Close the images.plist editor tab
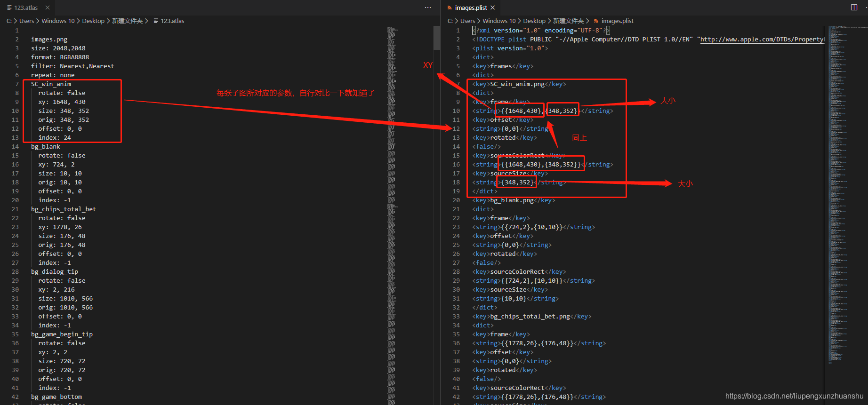 click(492, 8)
